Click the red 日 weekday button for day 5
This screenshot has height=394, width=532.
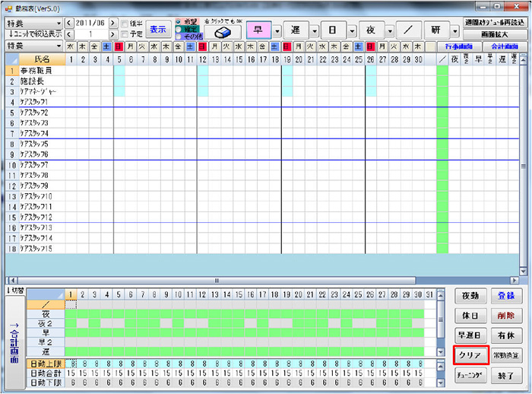pyautogui.click(x=119, y=46)
